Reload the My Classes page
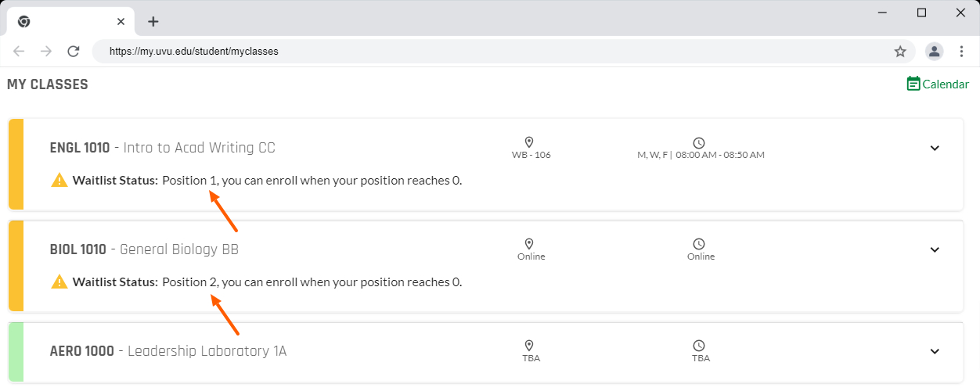980x391 pixels. coord(74,52)
